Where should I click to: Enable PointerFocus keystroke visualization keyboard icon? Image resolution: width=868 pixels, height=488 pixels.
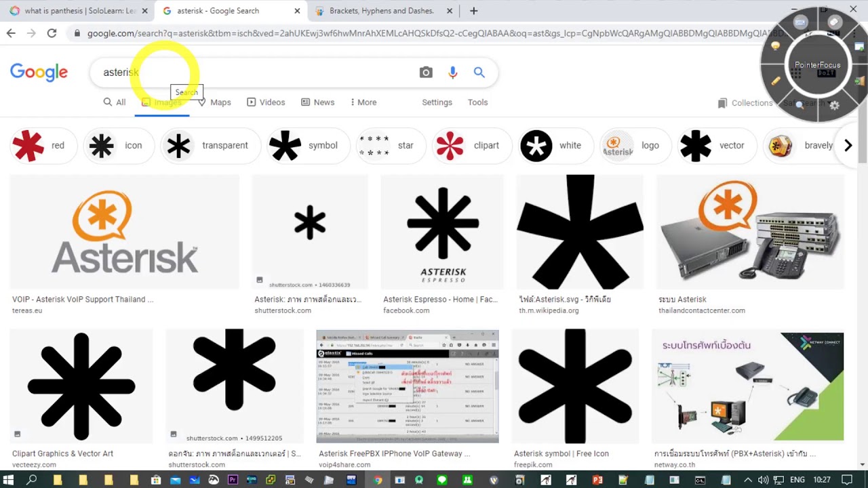(x=801, y=22)
